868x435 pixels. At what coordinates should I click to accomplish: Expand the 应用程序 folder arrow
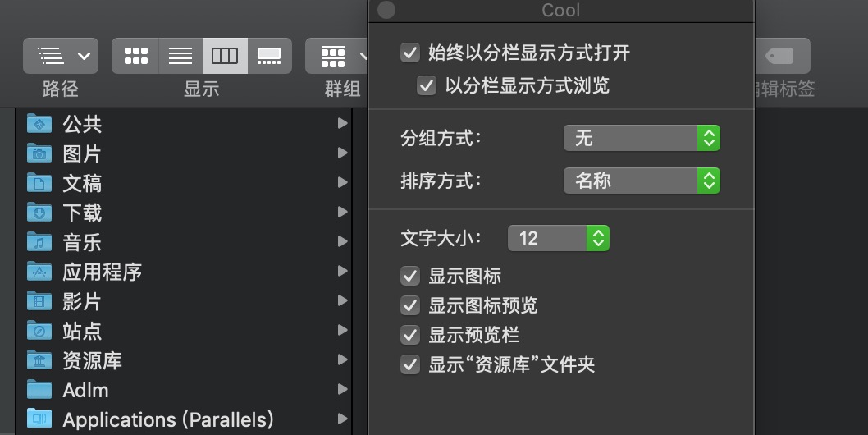(343, 272)
